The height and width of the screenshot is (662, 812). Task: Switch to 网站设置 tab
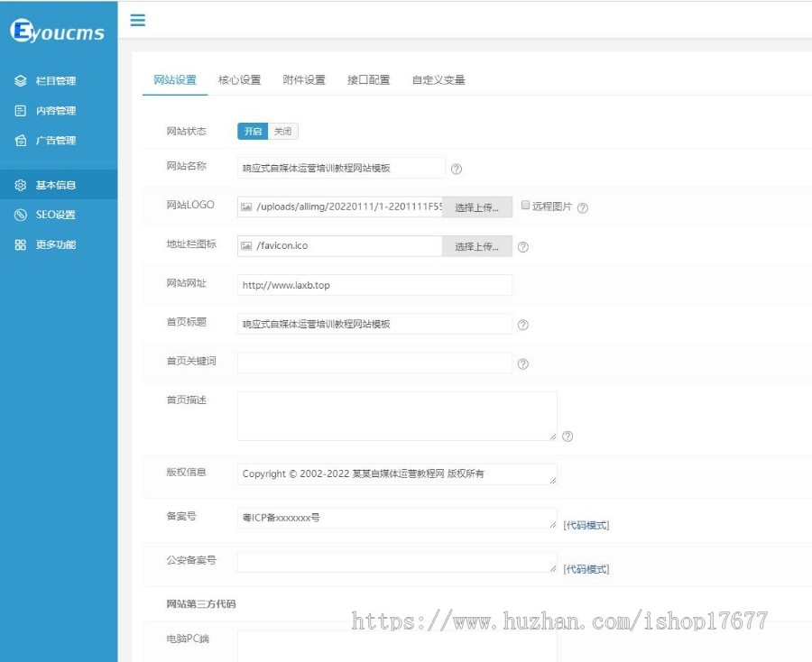point(175,79)
